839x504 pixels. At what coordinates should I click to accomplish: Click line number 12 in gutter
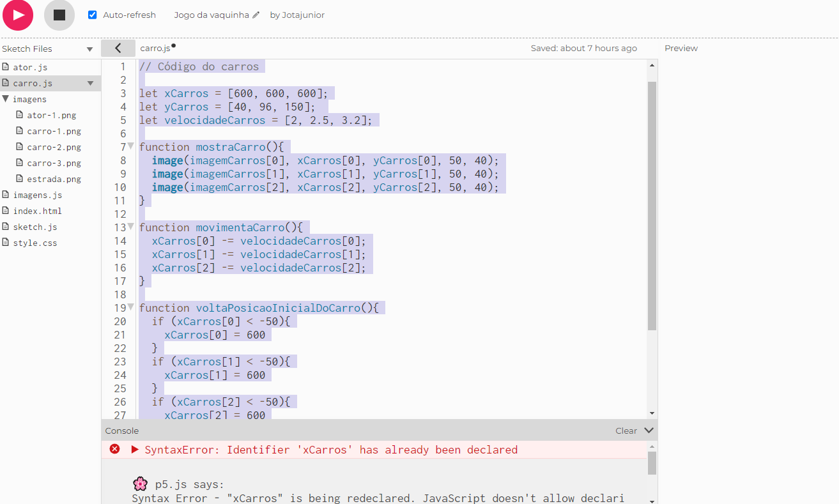(120, 214)
